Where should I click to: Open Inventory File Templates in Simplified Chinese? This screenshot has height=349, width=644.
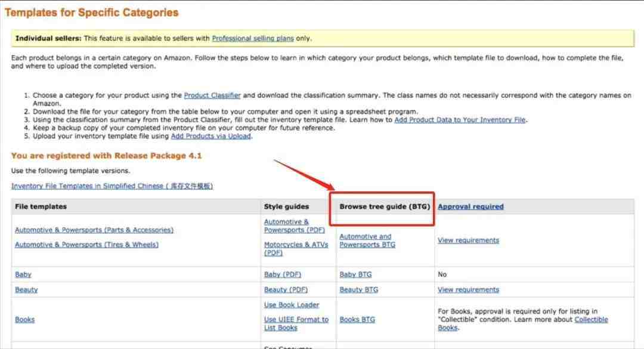coord(112,186)
